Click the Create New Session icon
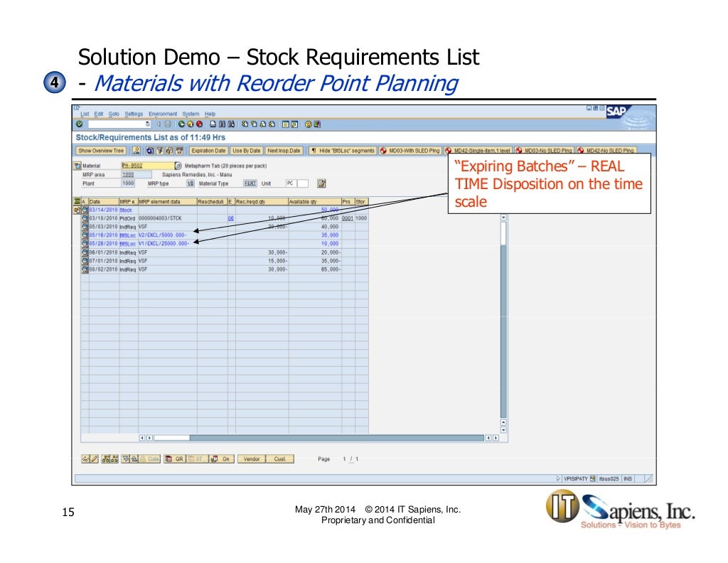Viewport: 728px width, 563px height. pos(286,124)
